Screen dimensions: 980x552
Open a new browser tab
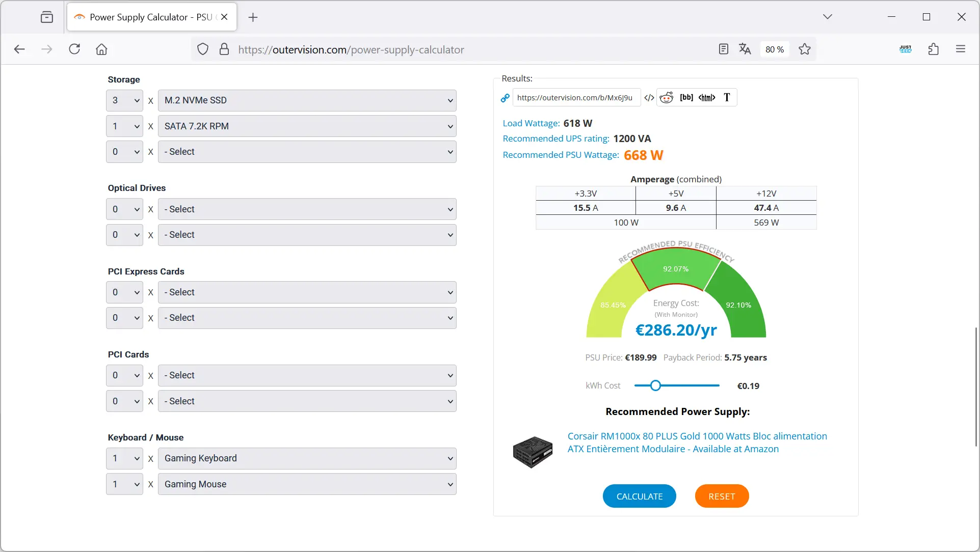click(253, 17)
